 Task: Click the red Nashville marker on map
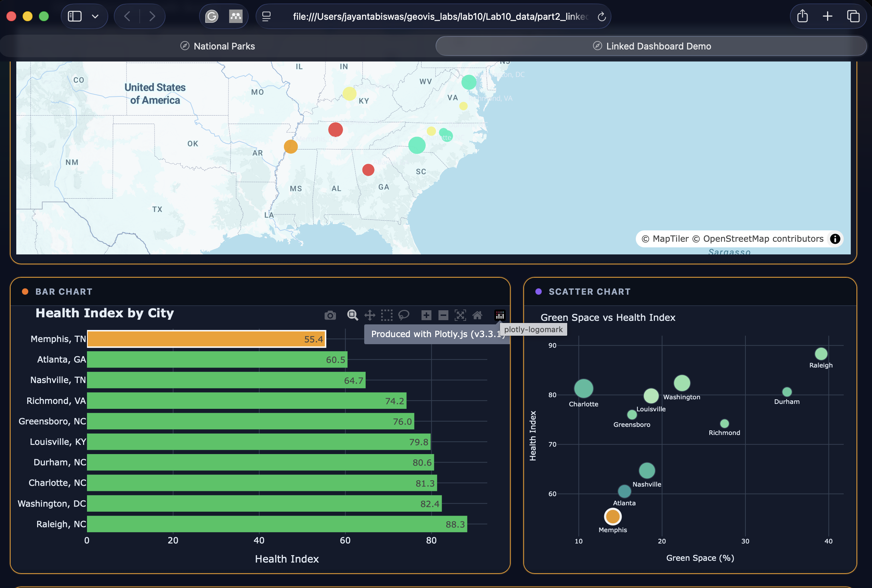tap(336, 129)
